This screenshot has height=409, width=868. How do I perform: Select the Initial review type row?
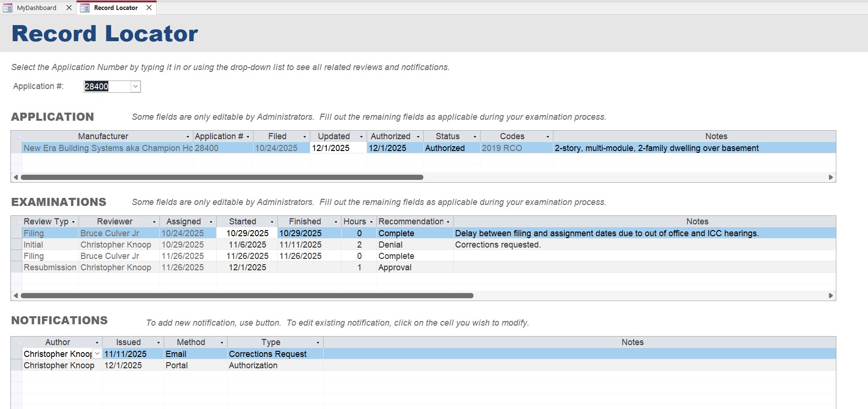click(50, 245)
